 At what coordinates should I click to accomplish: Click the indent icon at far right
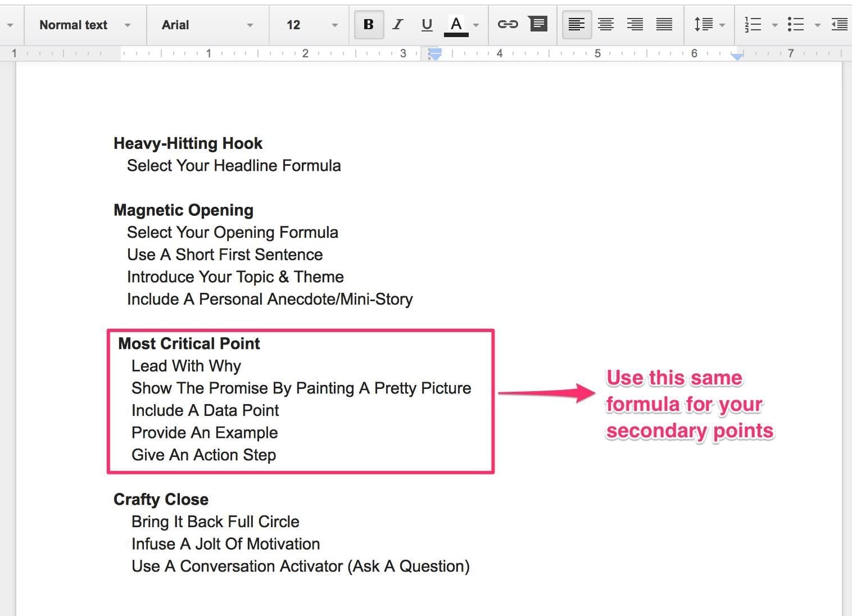coord(839,24)
